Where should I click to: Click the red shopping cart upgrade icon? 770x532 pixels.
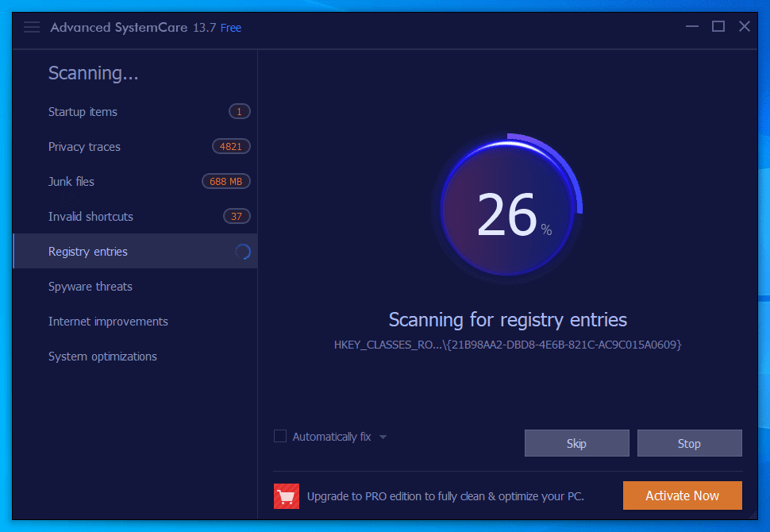click(x=287, y=495)
